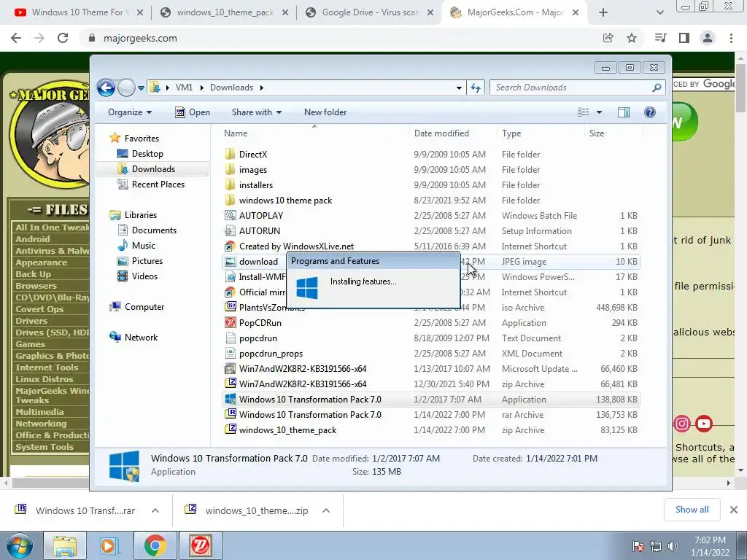
Task: Click Windows Media Player taskbar icon
Action: (108, 545)
